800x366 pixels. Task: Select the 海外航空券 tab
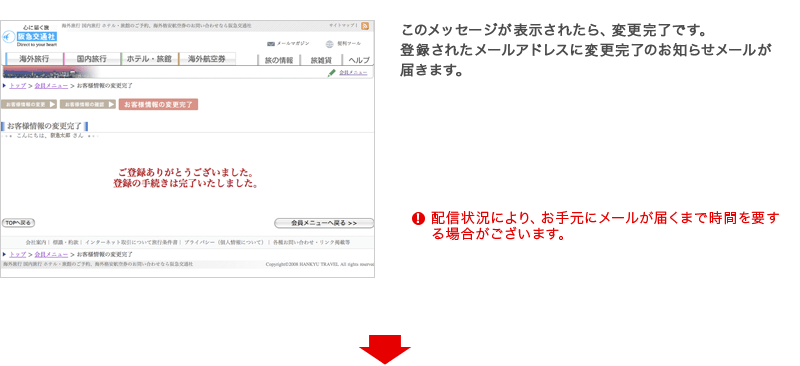coord(207,59)
